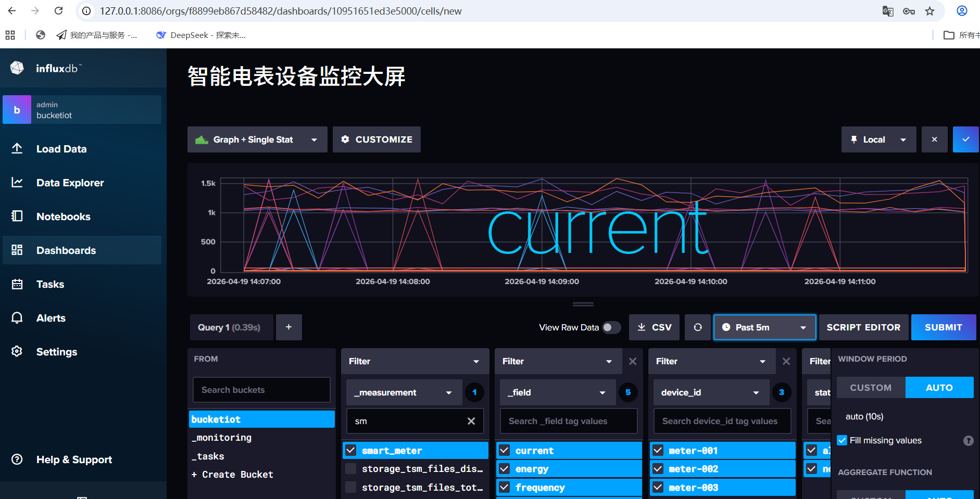Click the InfluxDB logo icon
Image resolution: width=980 pixels, height=499 pixels.
(17, 68)
